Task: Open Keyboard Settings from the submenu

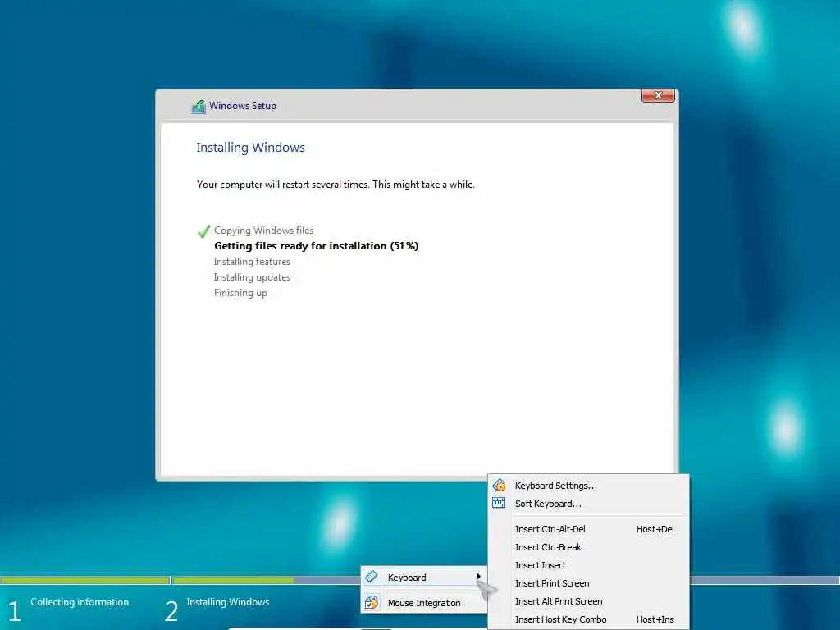Action: (588, 486)
